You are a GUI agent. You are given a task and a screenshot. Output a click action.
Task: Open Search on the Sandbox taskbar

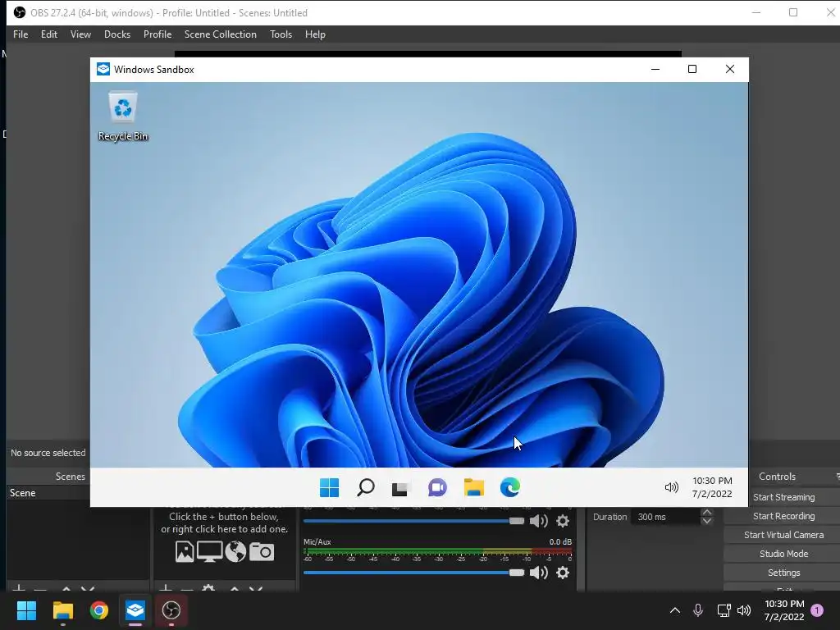coord(365,487)
